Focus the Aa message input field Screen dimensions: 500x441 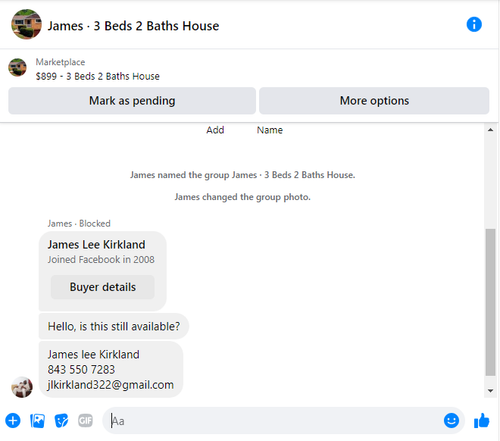pos(283,421)
